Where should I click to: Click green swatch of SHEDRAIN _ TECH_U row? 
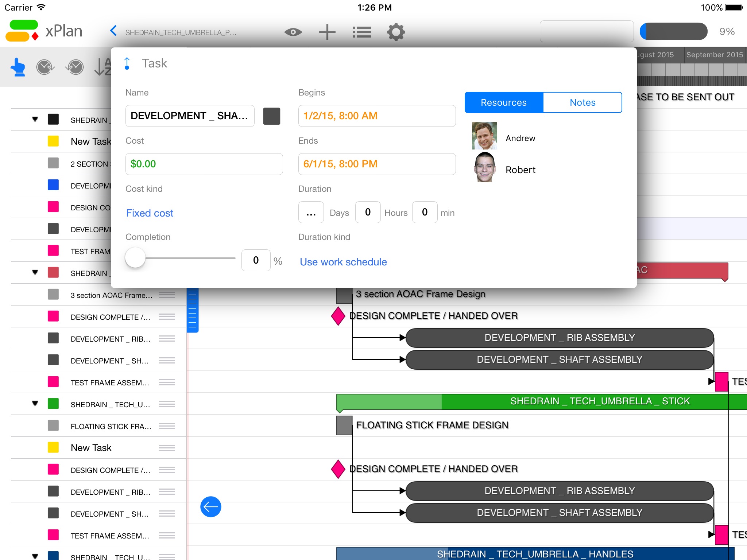pos(53,404)
